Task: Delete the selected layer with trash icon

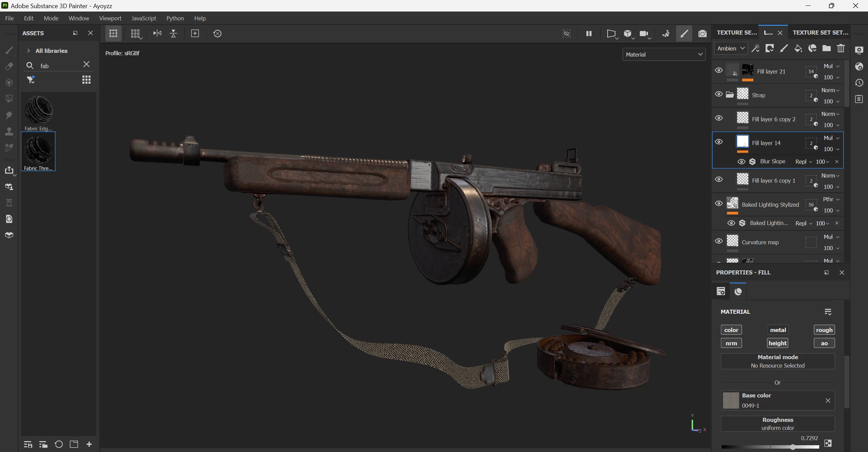Action: pos(841,48)
